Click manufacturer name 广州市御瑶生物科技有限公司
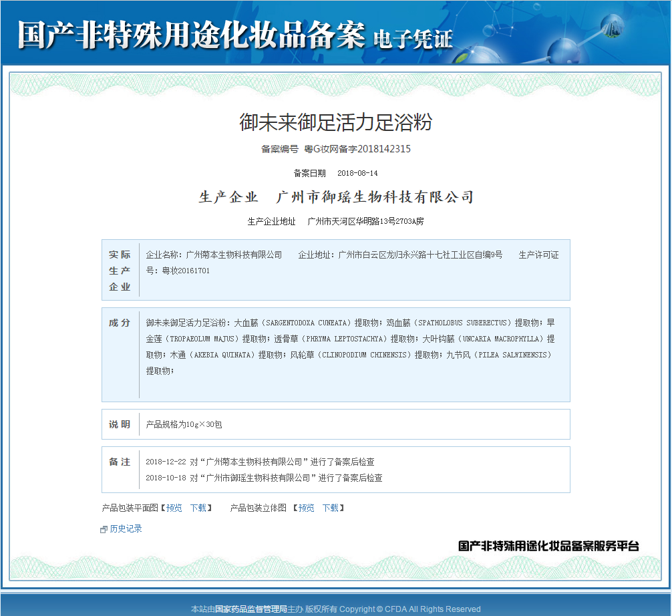 (375, 196)
